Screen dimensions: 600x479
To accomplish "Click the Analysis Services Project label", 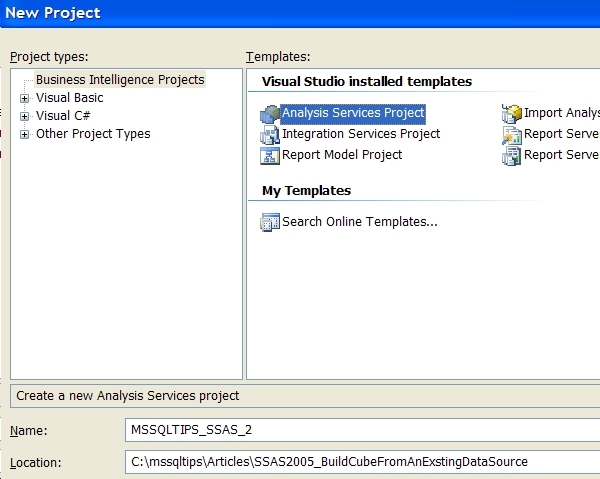I will [353, 113].
